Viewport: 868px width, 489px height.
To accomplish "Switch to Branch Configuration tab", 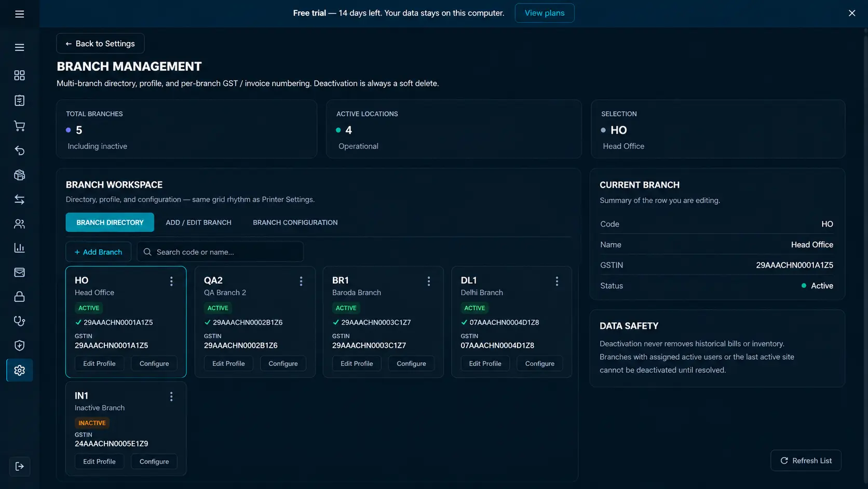I will (295, 222).
